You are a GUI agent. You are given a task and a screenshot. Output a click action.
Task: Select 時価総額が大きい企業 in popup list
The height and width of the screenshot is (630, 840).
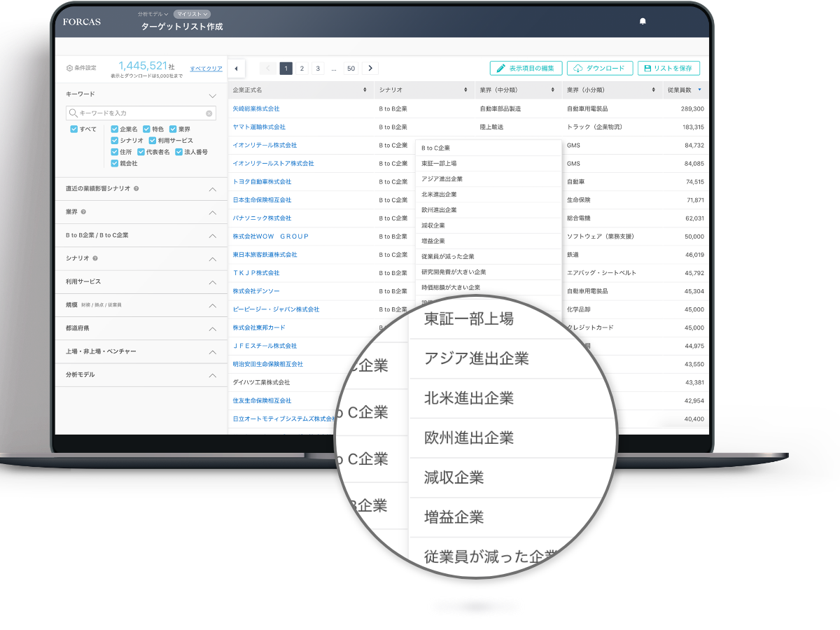click(x=451, y=287)
